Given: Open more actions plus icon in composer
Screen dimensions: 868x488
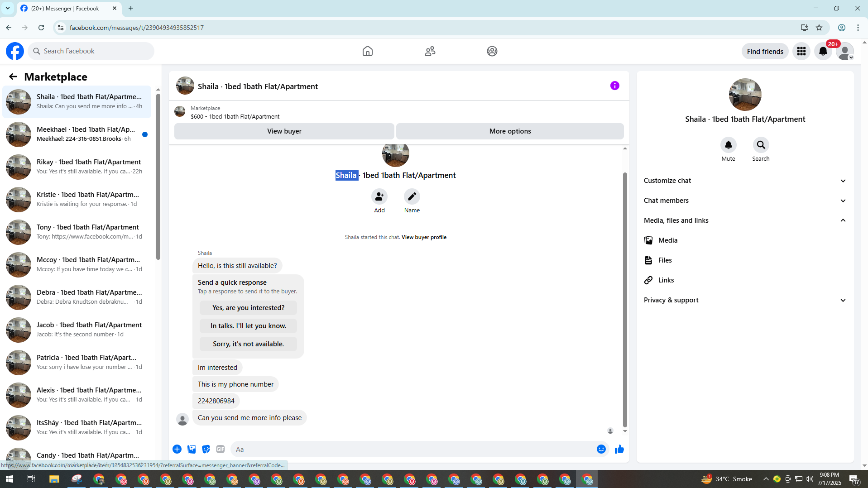Looking at the screenshot, I should tap(177, 449).
